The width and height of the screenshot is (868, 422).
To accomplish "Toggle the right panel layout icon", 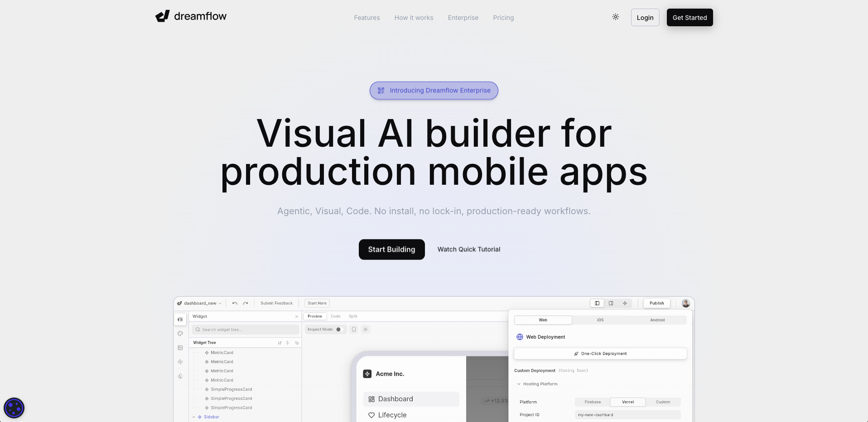I will point(611,303).
